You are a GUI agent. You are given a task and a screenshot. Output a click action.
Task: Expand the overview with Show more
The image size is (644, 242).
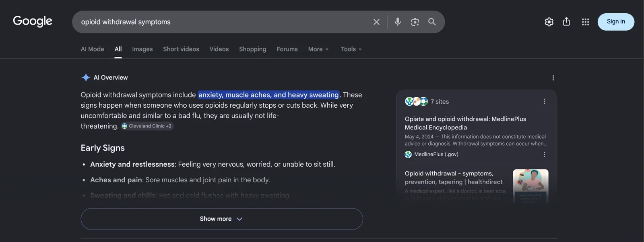(x=222, y=219)
